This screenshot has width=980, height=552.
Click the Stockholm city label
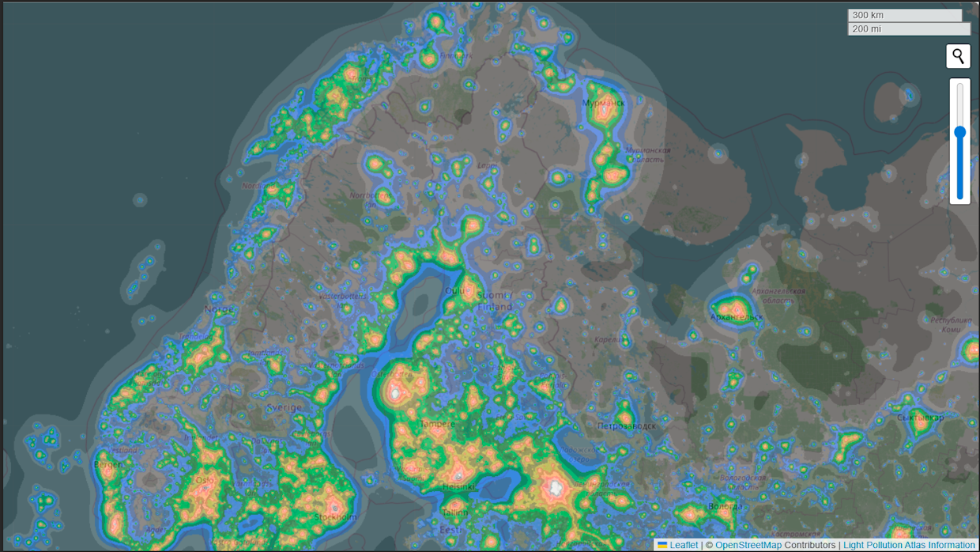[x=335, y=518]
